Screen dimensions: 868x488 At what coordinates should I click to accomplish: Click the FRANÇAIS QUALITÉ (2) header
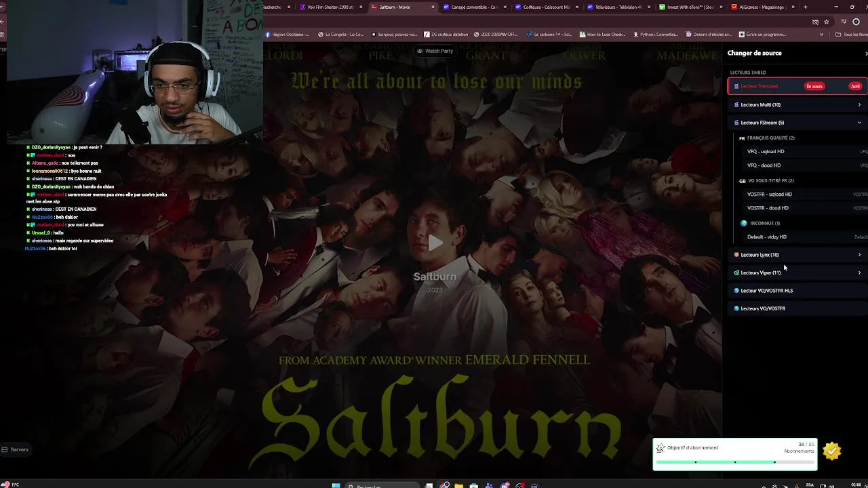771,138
